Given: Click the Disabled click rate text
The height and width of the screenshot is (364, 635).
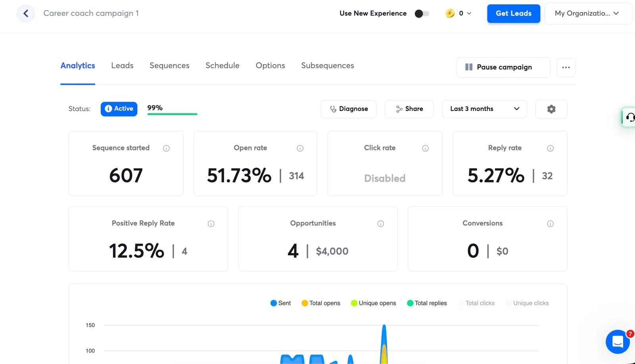Looking at the screenshot, I should tap(385, 178).
